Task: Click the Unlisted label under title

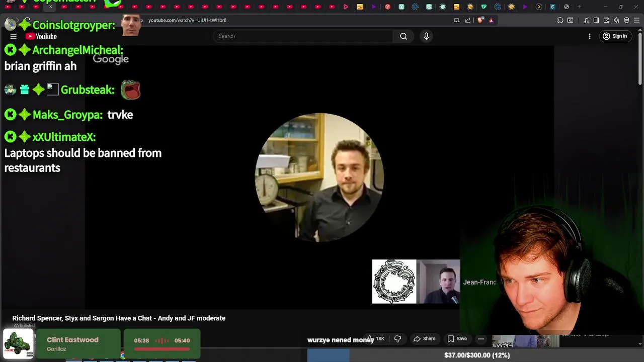Action: 24,326
